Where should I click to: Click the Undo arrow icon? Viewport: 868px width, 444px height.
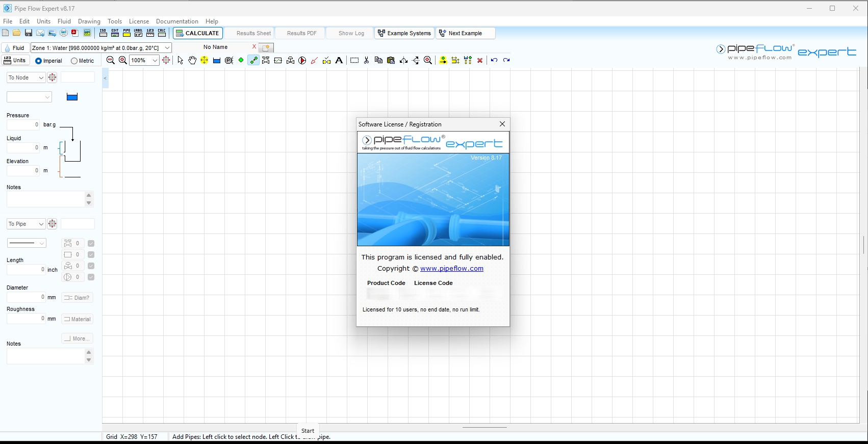[x=494, y=60]
